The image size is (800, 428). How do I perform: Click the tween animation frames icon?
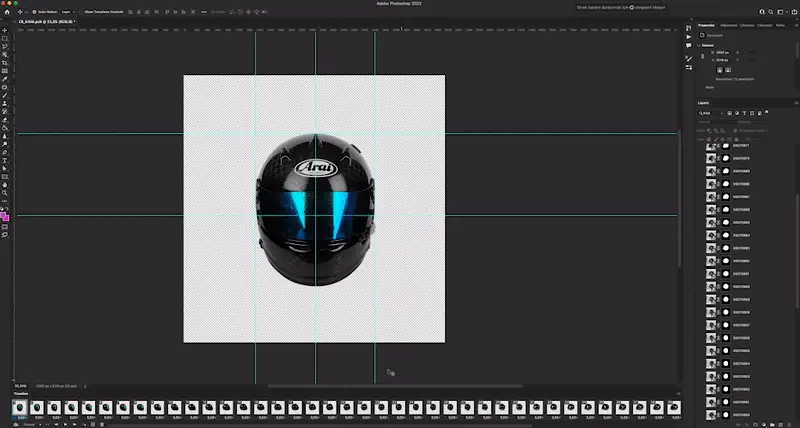coord(85,424)
